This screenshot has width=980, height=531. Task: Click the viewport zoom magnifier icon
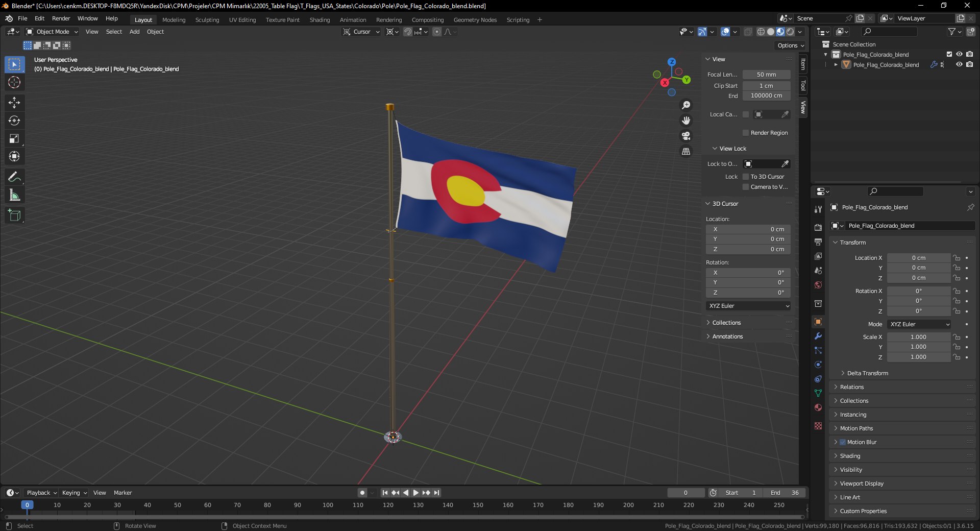click(x=686, y=105)
